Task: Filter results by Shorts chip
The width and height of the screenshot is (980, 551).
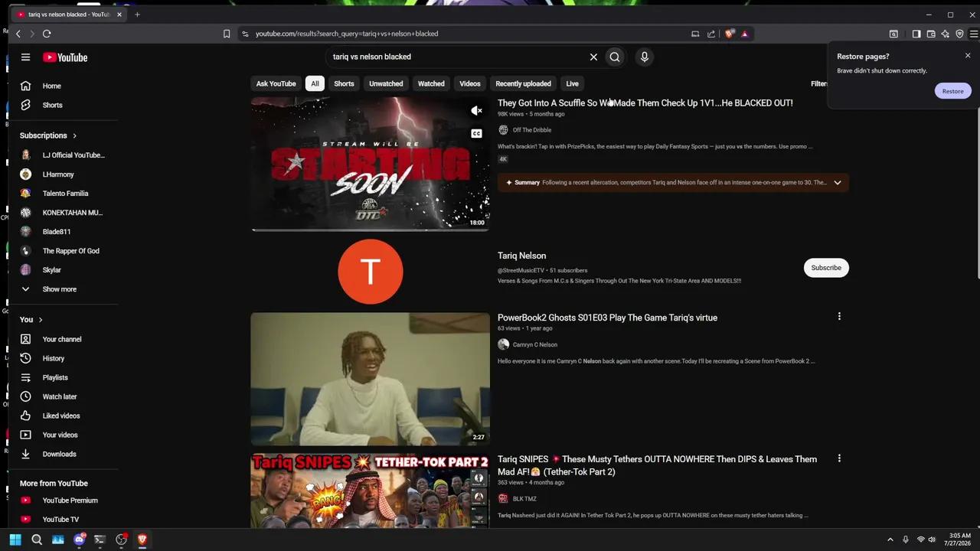Action: [x=344, y=83]
